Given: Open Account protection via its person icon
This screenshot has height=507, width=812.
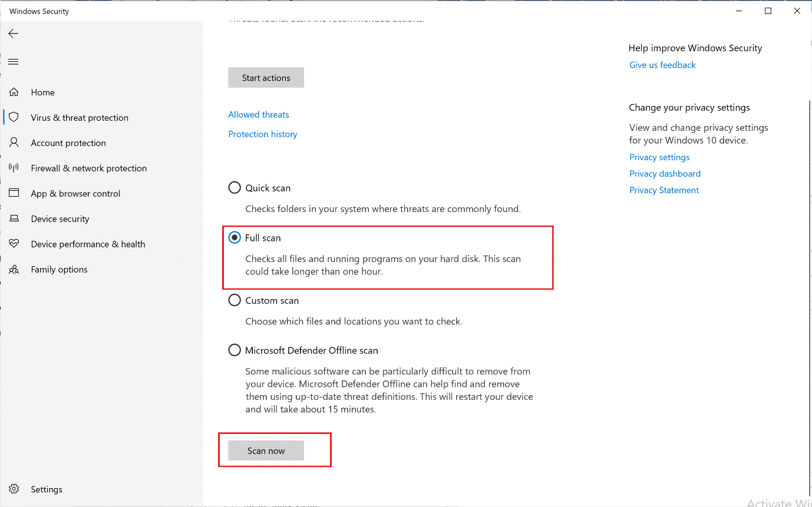Looking at the screenshot, I should click(14, 143).
